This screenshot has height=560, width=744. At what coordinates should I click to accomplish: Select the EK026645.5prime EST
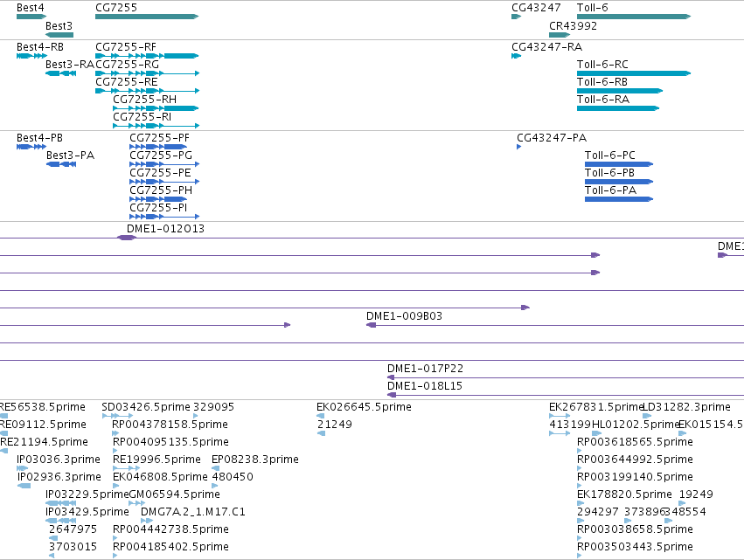(x=320, y=417)
